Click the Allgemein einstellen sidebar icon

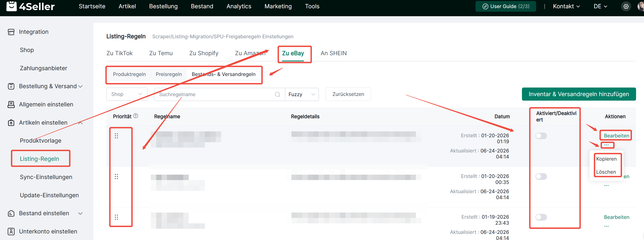(11, 105)
